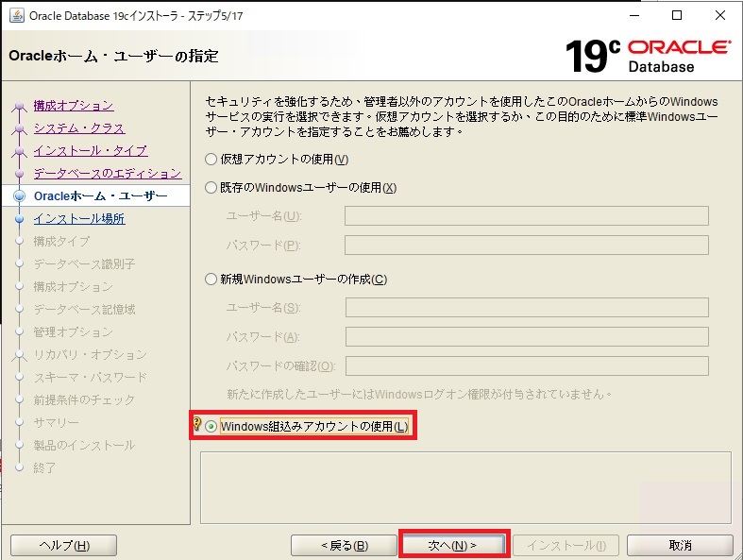Click the disabled インストール(I) button
This screenshot has height=560, width=743.
pos(566,546)
